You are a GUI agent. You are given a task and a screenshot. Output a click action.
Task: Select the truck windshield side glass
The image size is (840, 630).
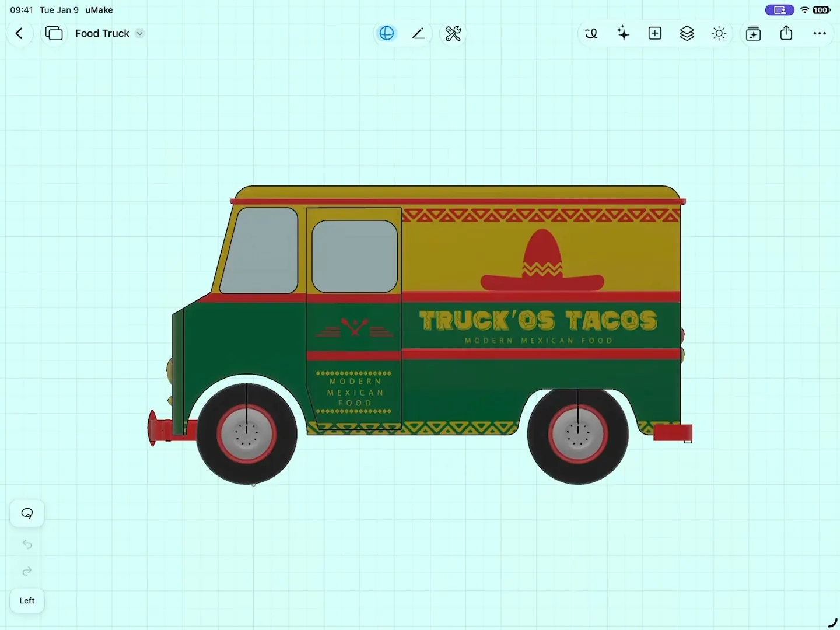[x=260, y=251]
